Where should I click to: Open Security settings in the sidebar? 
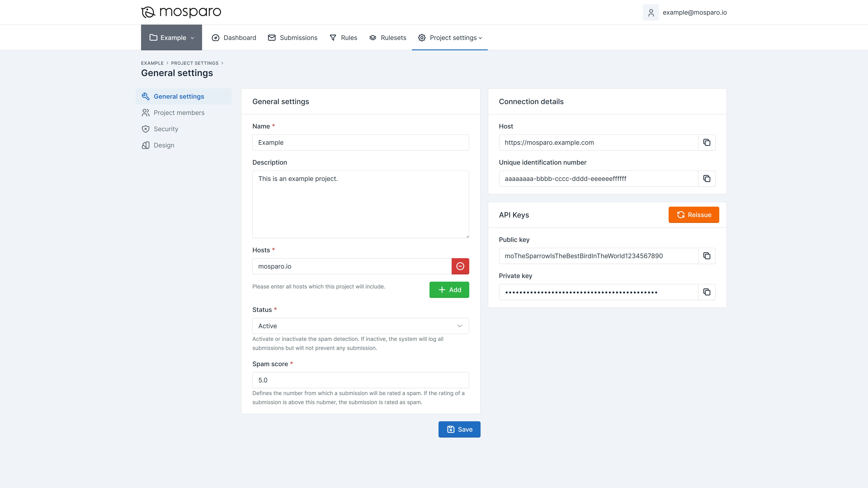click(184, 129)
